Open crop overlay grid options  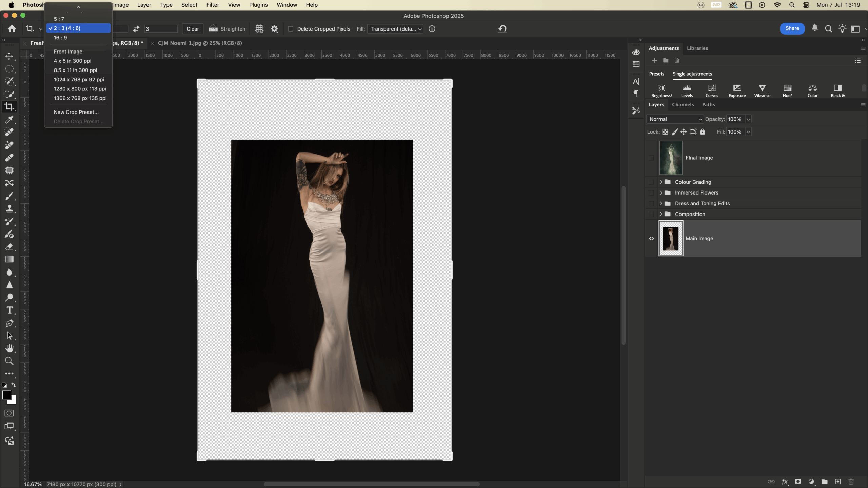click(x=259, y=29)
